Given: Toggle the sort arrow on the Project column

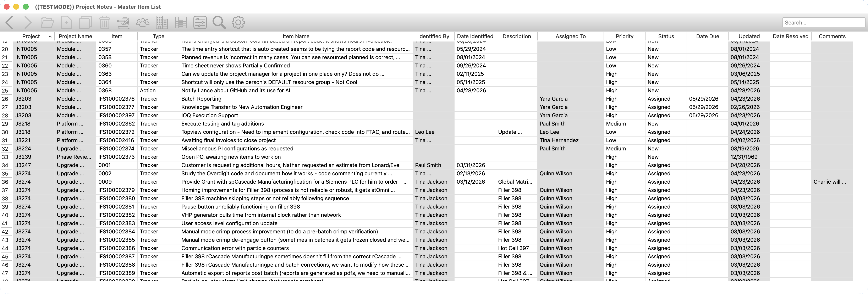Looking at the screenshot, I should click(50, 36).
